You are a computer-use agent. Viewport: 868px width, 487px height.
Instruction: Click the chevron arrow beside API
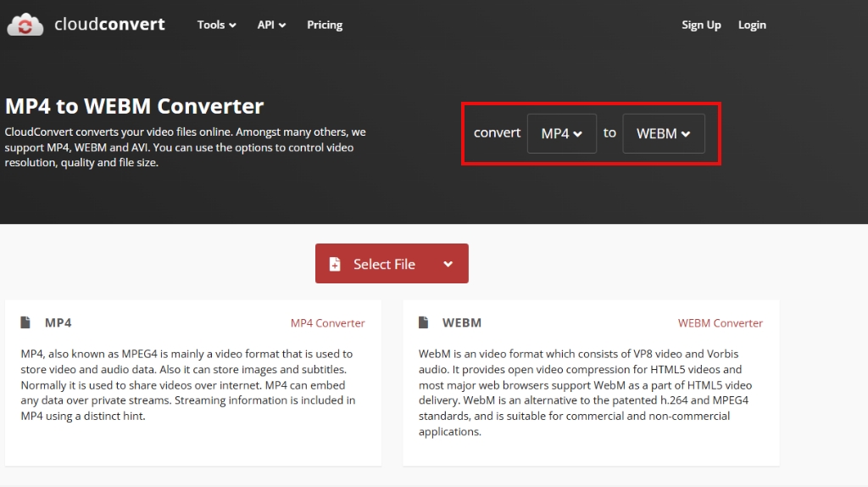click(x=282, y=25)
